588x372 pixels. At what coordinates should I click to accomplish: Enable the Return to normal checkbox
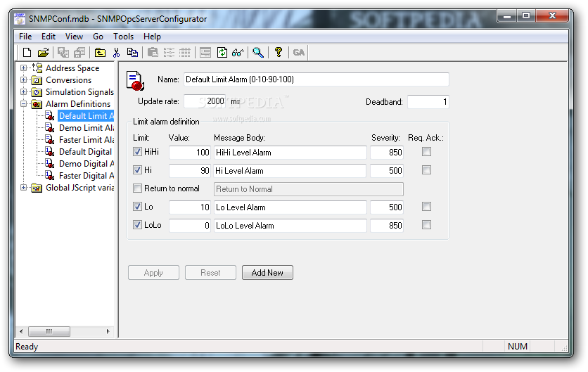tap(137, 188)
